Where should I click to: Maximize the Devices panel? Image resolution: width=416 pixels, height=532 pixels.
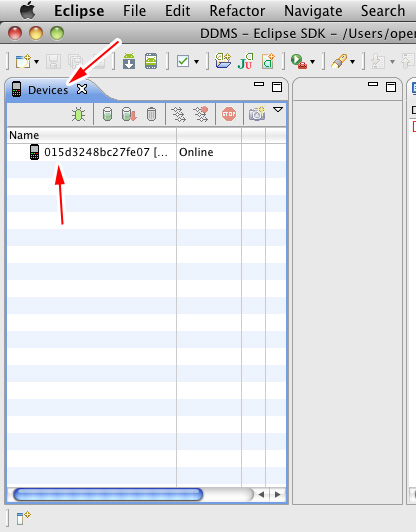click(277, 87)
